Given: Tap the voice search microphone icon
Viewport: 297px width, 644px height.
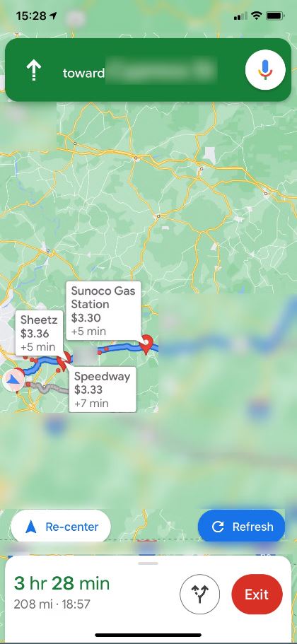Looking at the screenshot, I should coord(265,70).
